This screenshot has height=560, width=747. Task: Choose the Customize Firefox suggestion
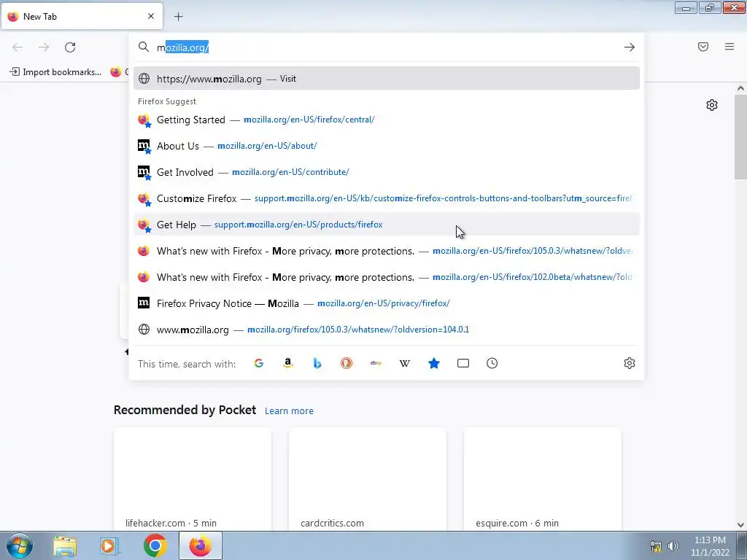pyautogui.click(x=387, y=198)
